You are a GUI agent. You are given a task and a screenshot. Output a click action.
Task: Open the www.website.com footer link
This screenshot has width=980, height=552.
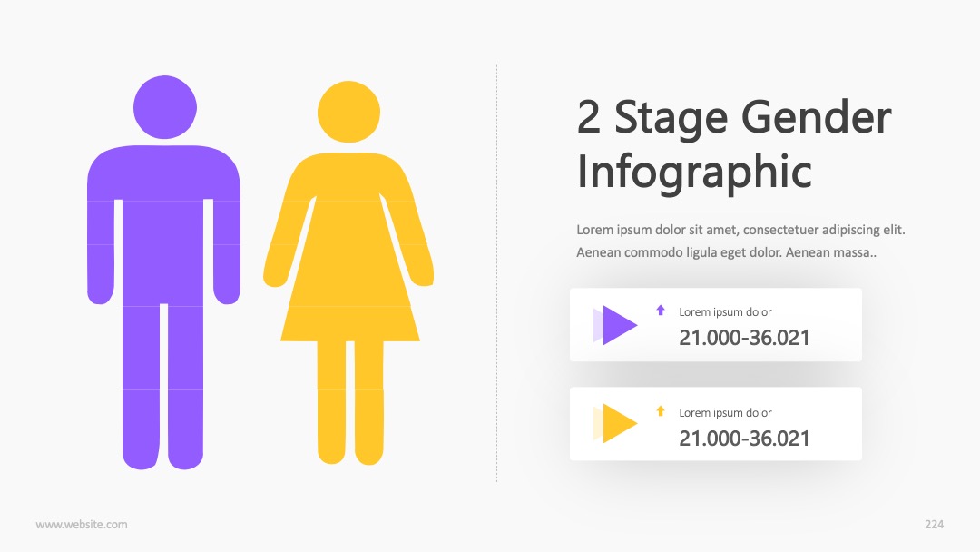[82, 525]
